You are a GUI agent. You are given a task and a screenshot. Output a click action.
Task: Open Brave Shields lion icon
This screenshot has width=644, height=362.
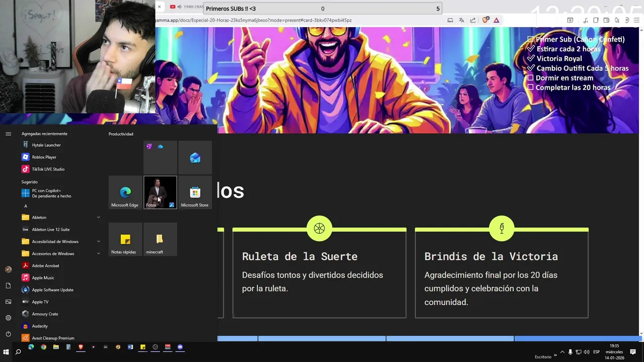(x=485, y=20)
